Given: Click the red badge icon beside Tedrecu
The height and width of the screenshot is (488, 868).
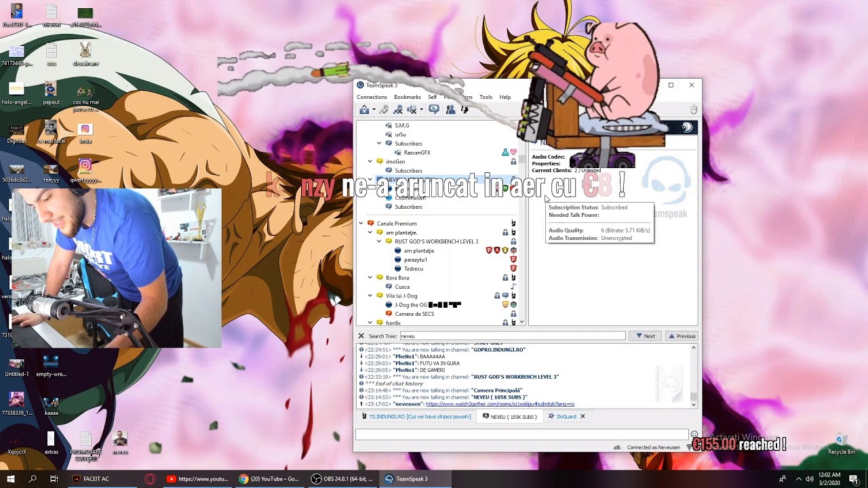Looking at the screenshot, I should pos(513,268).
